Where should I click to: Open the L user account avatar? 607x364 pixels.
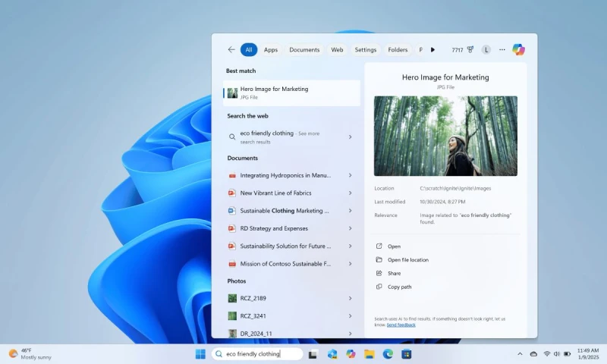[486, 49]
